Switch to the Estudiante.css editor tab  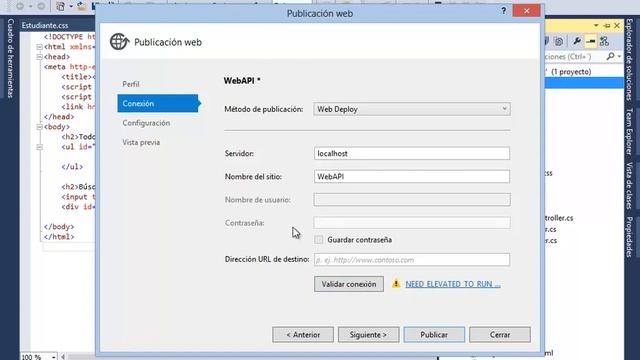(x=45, y=25)
